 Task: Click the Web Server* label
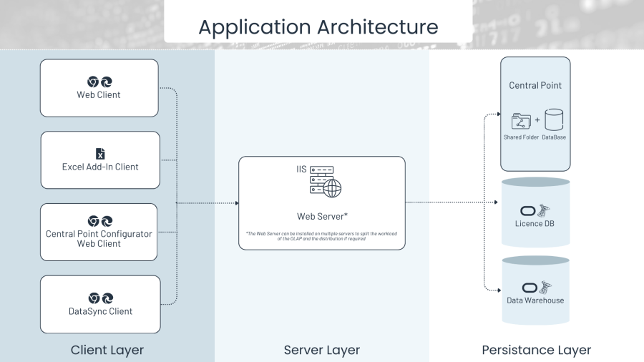(322, 216)
